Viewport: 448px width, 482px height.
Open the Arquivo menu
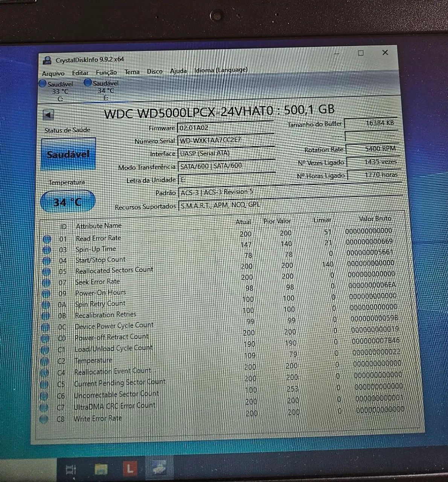(x=53, y=73)
